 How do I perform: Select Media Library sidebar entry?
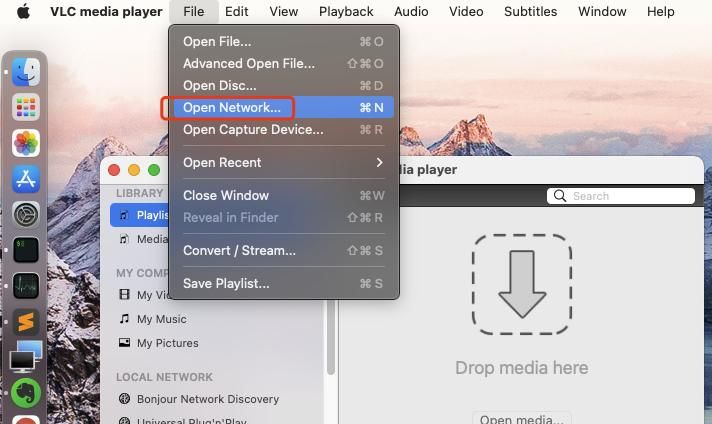[x=143, y=239]
